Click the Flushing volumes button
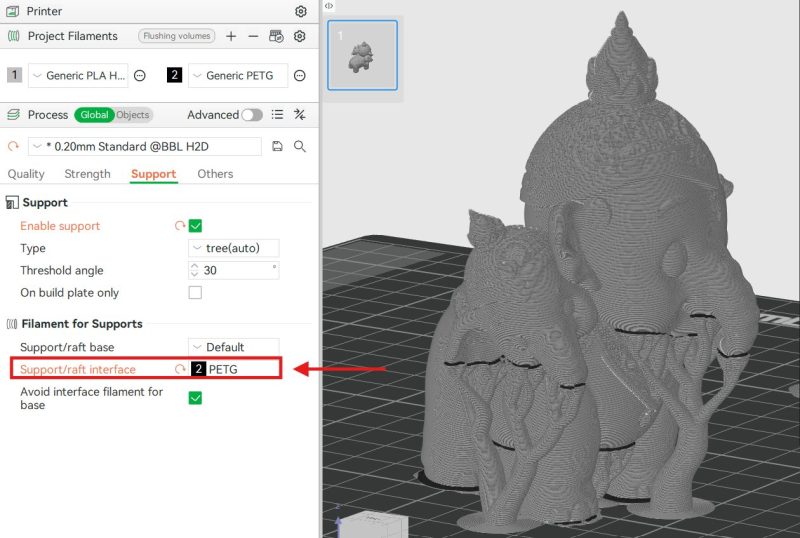Image resolution: width=800 pixels, height=538 pixels. pos(176,36)
